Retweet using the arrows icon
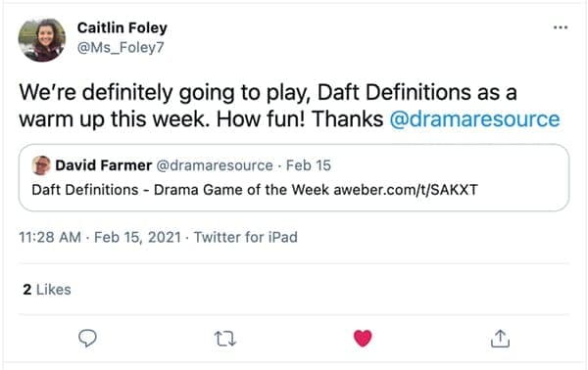The height and width of the screenshot is (370, 588). (x=225, y=339)
